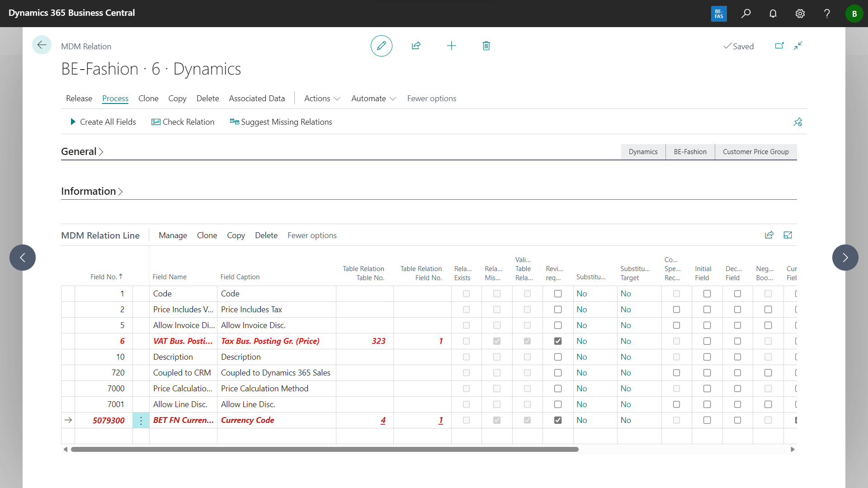Screen dimensions: 868x488
Task: Open the user account avatar B
Action: tap(854, 14)
